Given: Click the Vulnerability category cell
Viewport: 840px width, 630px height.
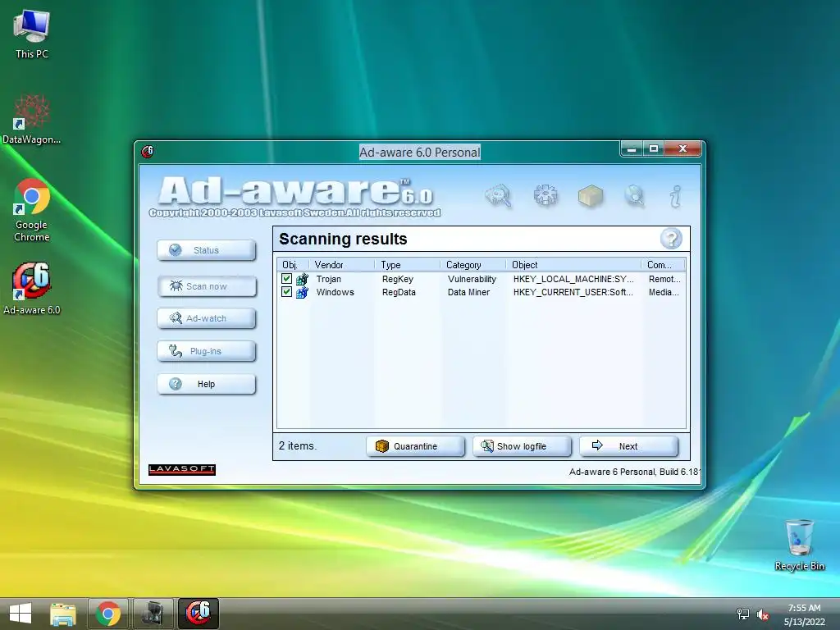Looking at the screenshot, I should pos(472,279).
